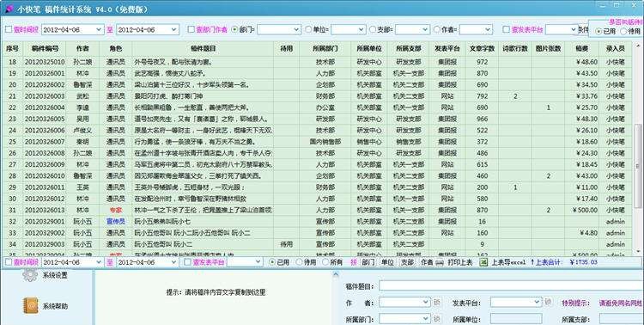Screen dimensions: 644x325
Task: Open the top end date dropdown after 至
Action: (x=173, y=29)
